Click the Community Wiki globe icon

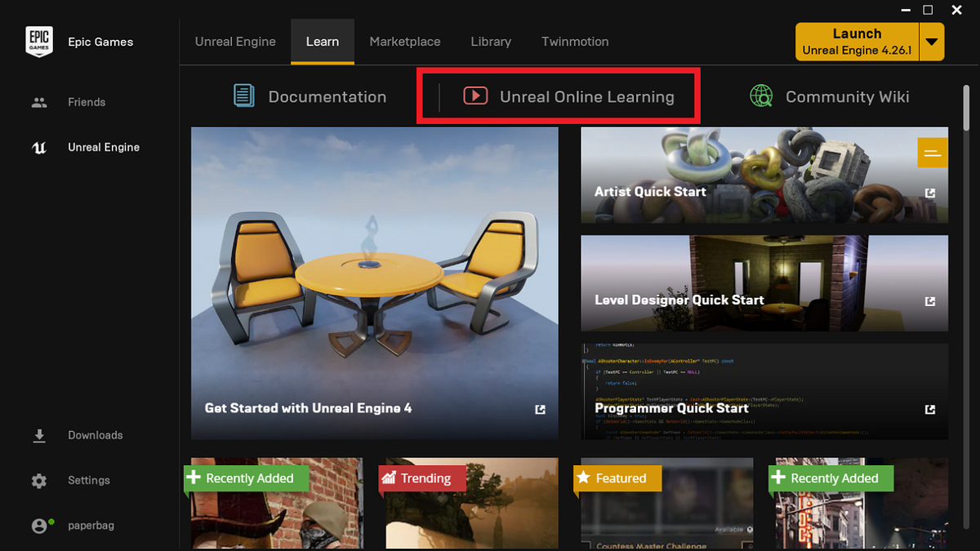761,96
